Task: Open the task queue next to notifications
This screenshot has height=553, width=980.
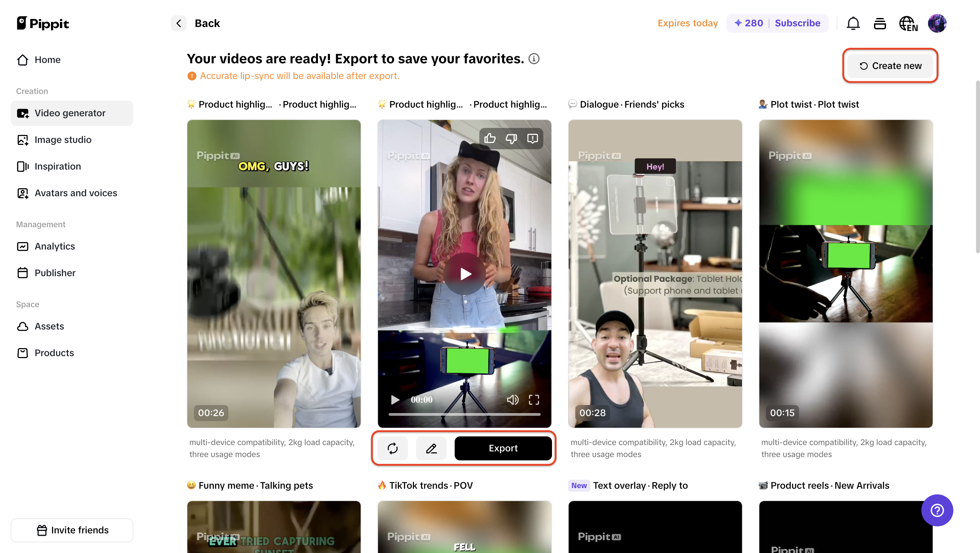Action: click(x=880, y=23)
